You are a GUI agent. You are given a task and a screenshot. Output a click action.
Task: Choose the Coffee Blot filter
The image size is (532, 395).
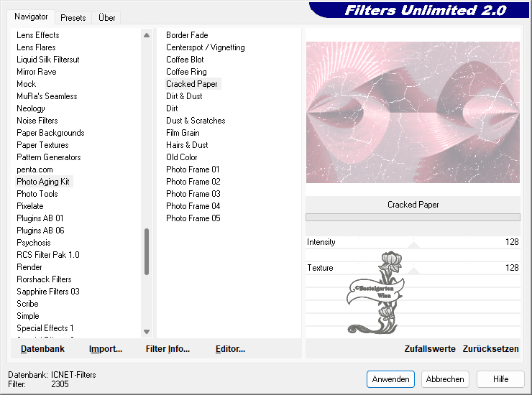coord(185,60)
